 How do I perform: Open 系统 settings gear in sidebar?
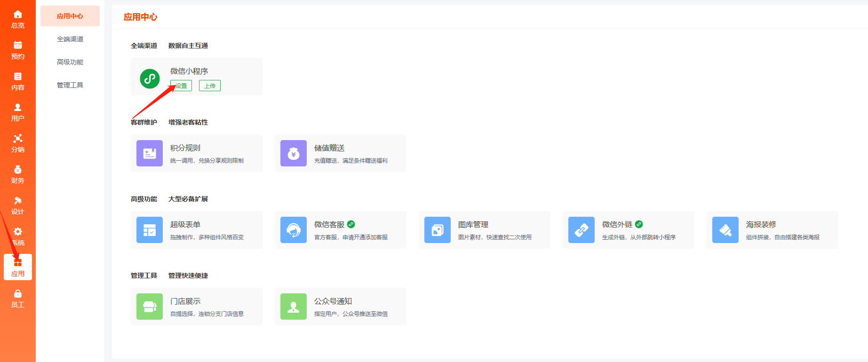click(18, 236)
